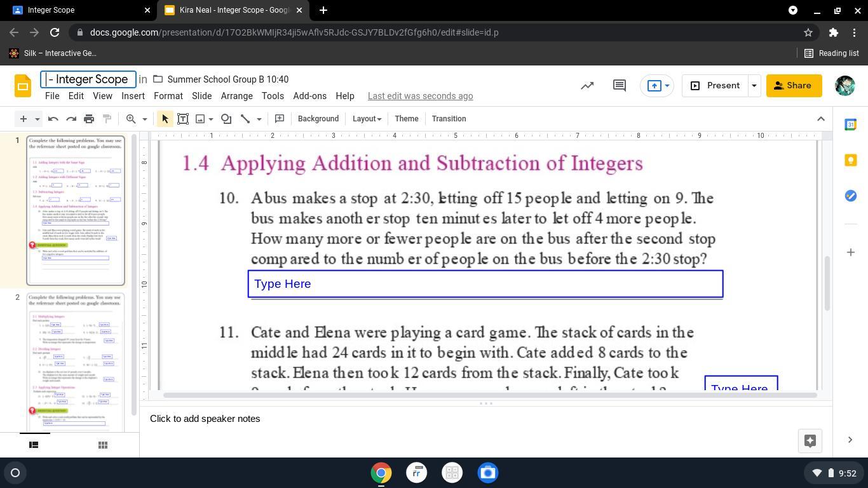Open Google Calendar side panel icon
868x488 pixels.
(x=850, y=125)
